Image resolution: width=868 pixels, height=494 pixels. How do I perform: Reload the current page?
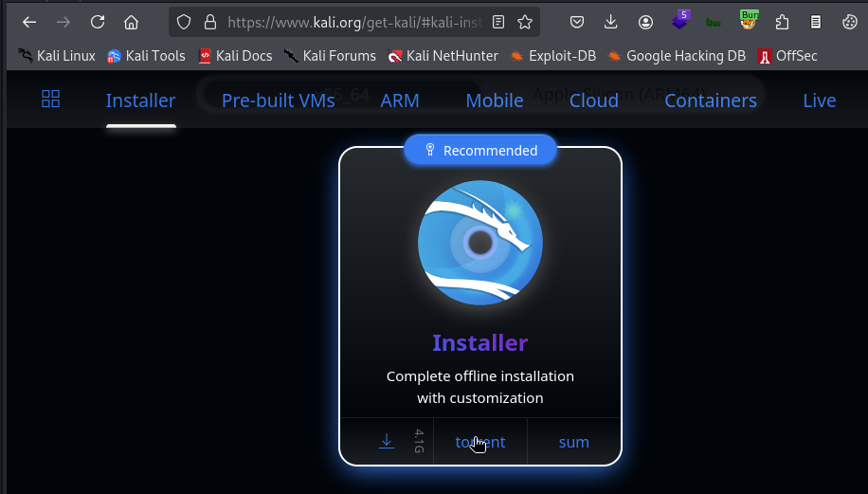[98, 22]
